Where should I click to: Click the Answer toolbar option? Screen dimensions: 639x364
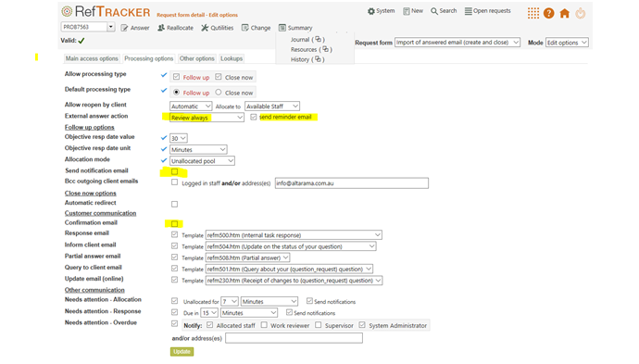135,28
